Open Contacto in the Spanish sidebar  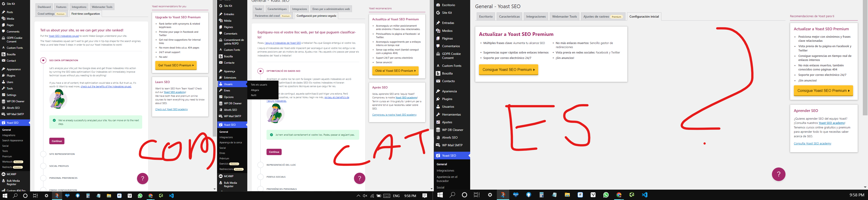(448, 81)
